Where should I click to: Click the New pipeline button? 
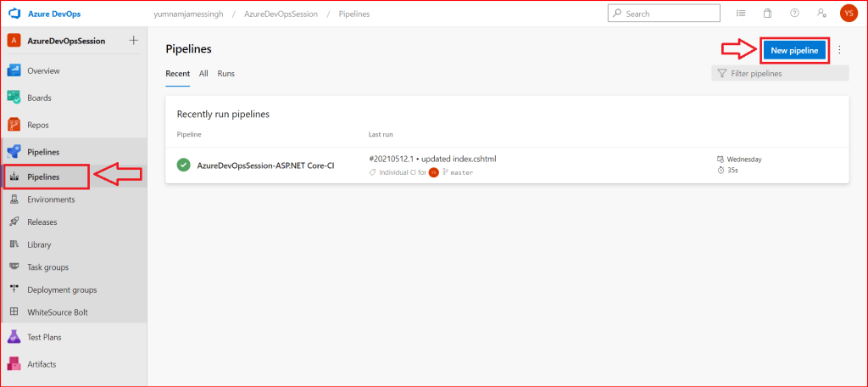pos(794,50)
